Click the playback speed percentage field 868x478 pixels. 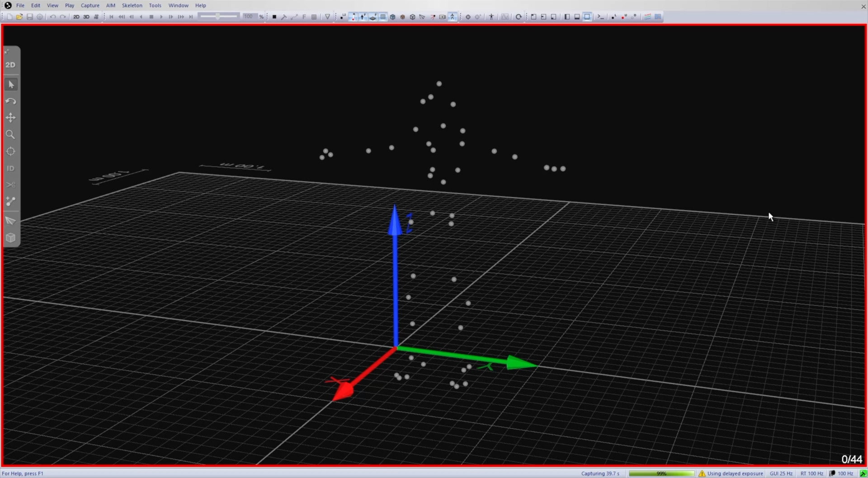click(248, 17)
